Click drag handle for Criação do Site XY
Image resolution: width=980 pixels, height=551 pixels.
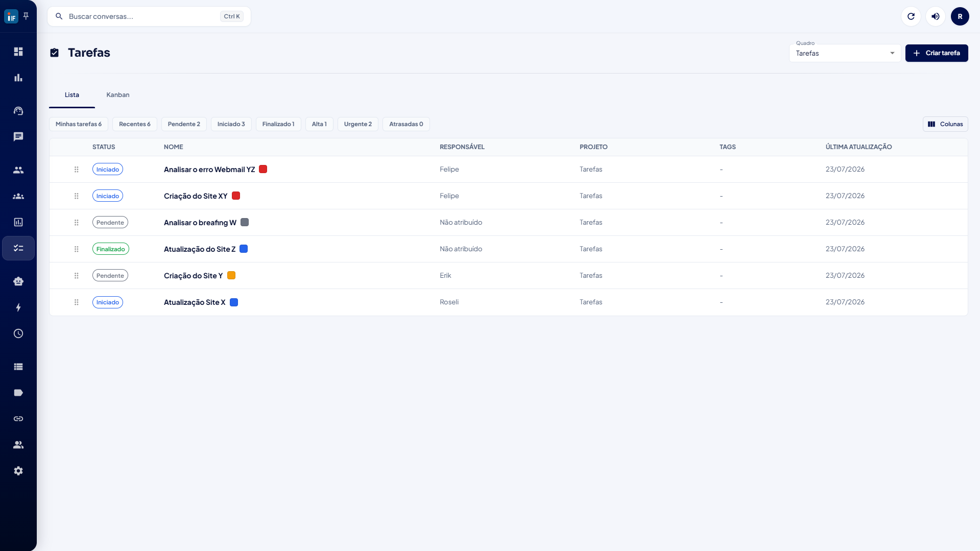76,196
